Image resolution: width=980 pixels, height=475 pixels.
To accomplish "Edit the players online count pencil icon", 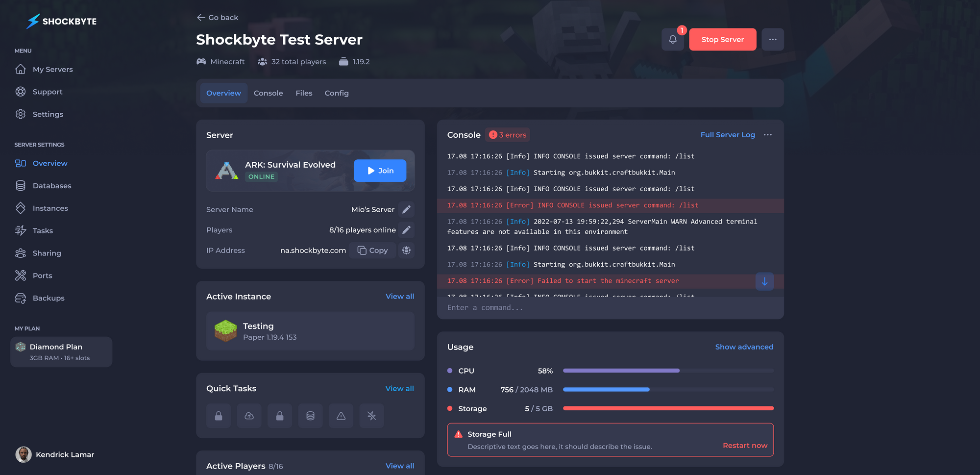I will pyautogui.click(x=406, y=230).
